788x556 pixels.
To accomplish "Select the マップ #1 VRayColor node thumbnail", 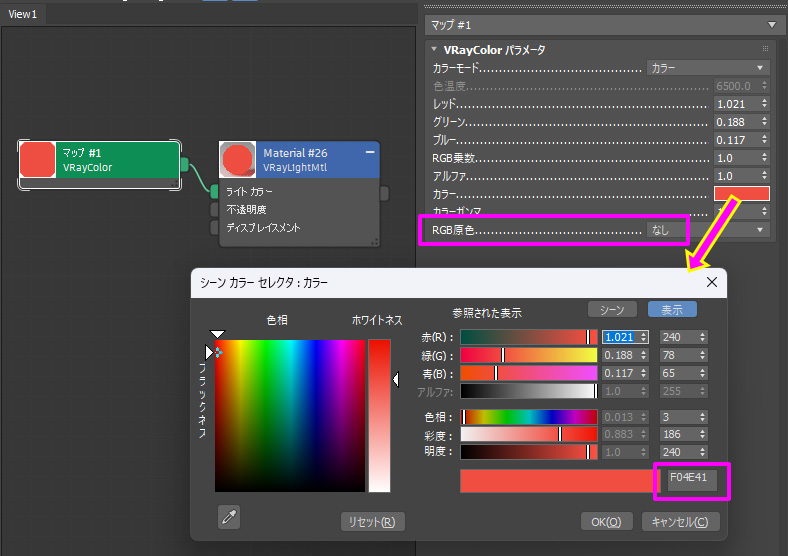I will click(37, 159).
